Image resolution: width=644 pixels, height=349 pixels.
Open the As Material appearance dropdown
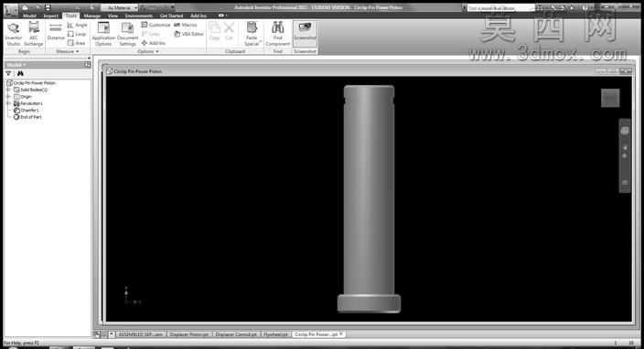point(119,8)
